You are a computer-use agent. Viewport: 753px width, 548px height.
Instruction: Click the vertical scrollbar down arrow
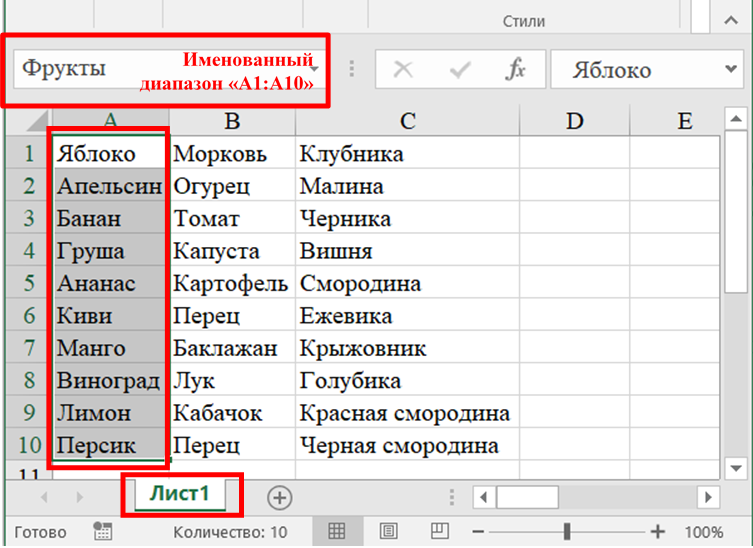736,467
